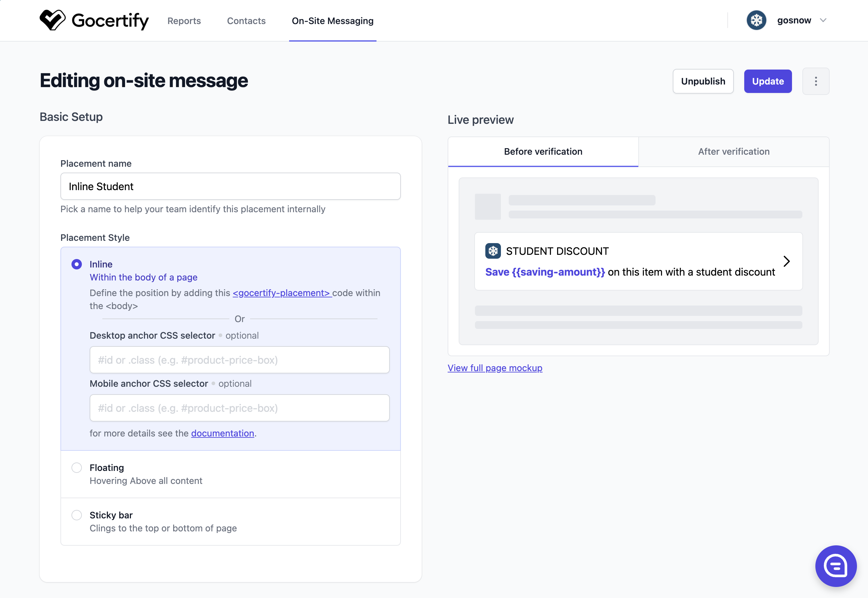Click the Gocertify heart logo
This screenshot has height=598, width=868.
pyautogui.click(x=52, y=20)
